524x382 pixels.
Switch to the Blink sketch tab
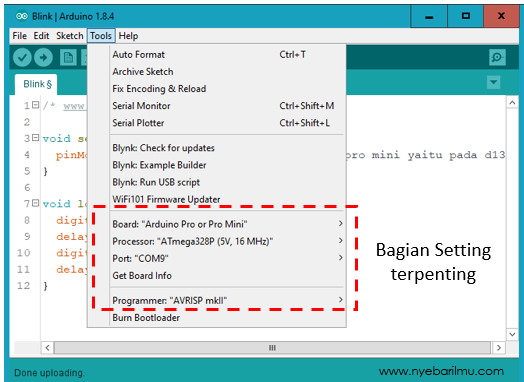(x=36, y=84)
